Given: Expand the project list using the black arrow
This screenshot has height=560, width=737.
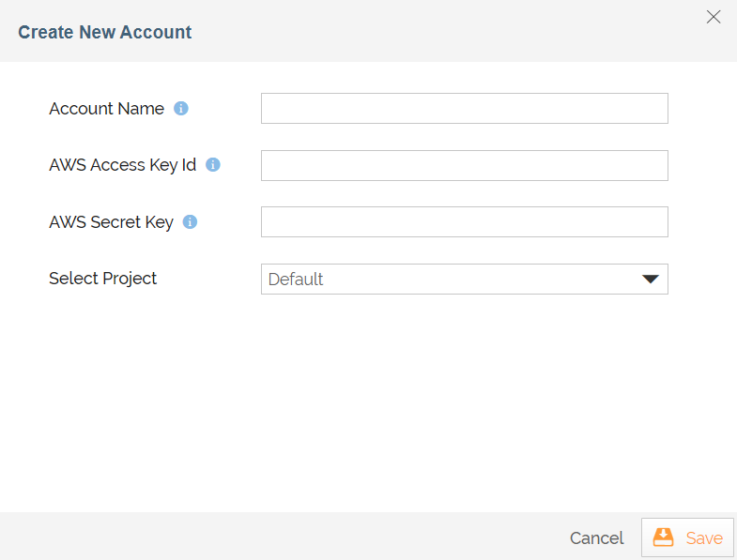Looking at the screenshot, I should pos(650,280).
